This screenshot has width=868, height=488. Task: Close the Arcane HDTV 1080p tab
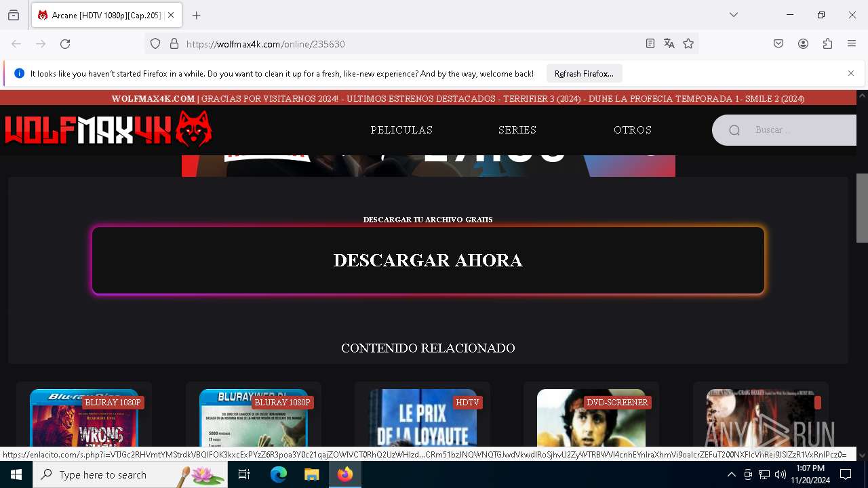point(171,15)
